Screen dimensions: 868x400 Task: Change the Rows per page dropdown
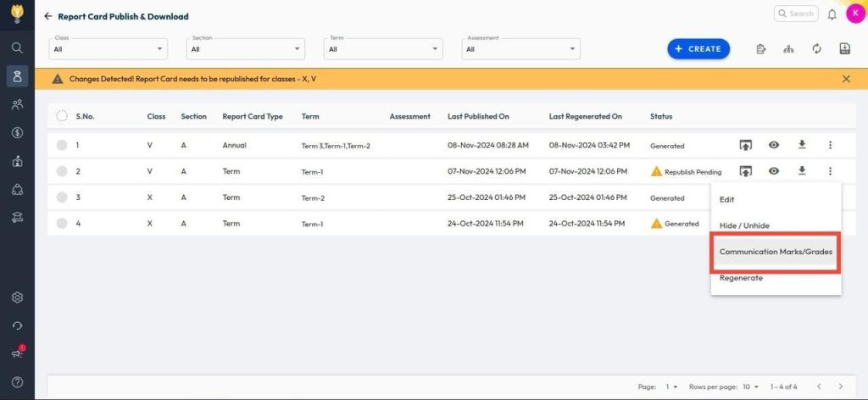[751, 386]
